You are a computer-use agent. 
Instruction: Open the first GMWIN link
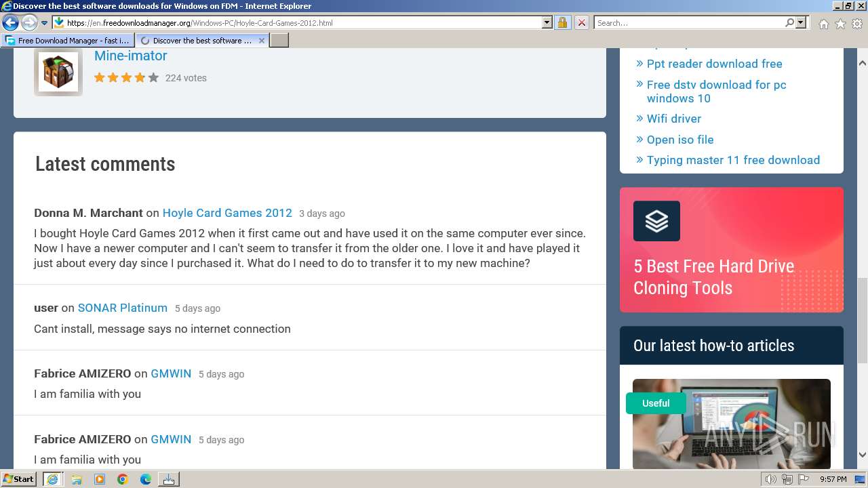171,373
